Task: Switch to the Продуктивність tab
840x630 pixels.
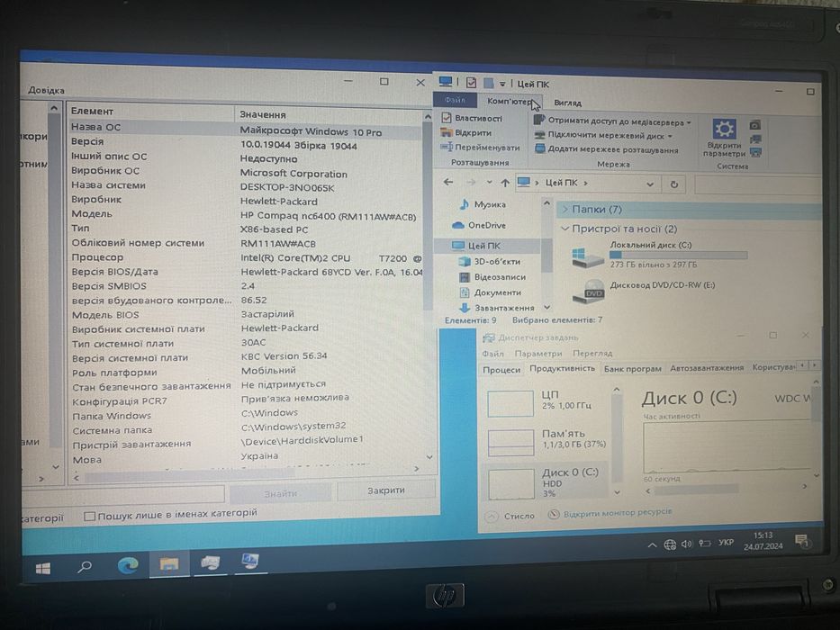Action: click(x=562, y=369)
